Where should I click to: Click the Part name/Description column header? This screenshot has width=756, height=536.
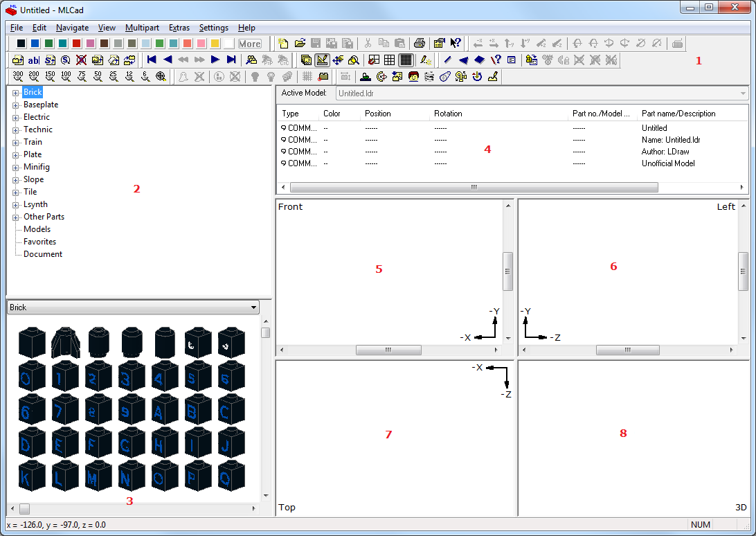tap(692, 114)
